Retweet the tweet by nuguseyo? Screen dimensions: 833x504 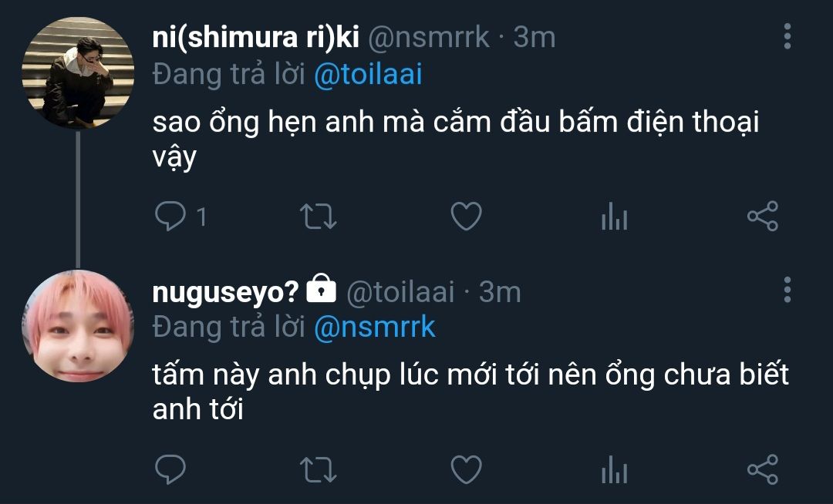[x=317, y=469]
